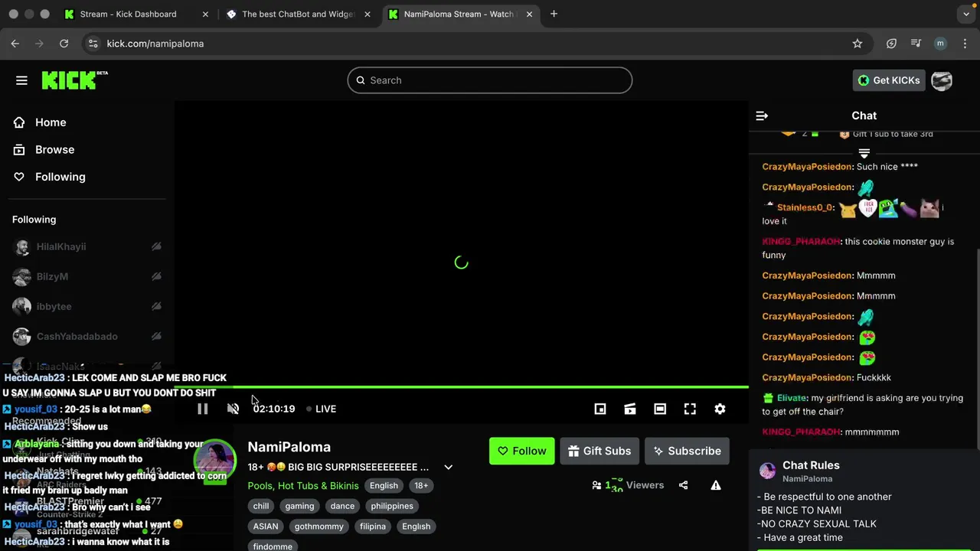Open ibbytee followed channel
Image resolution: width=980 pixels, height=551 pixels.
tap(88, 306)
